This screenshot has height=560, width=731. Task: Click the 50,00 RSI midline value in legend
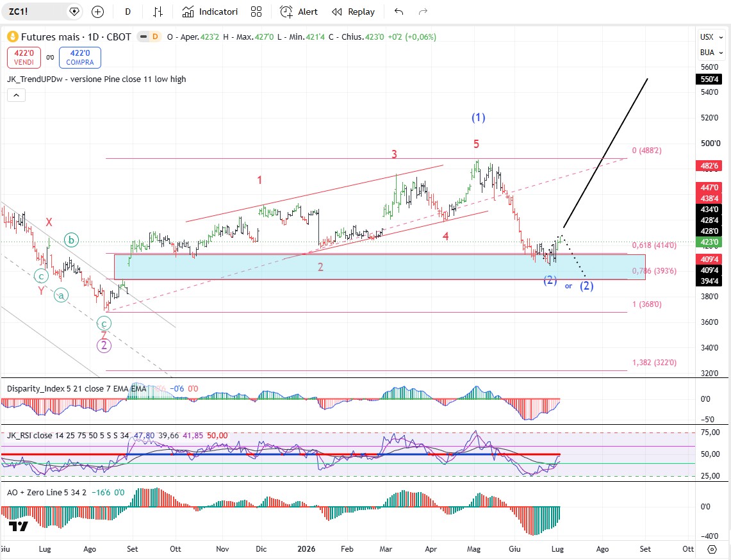tap(217, 436)
